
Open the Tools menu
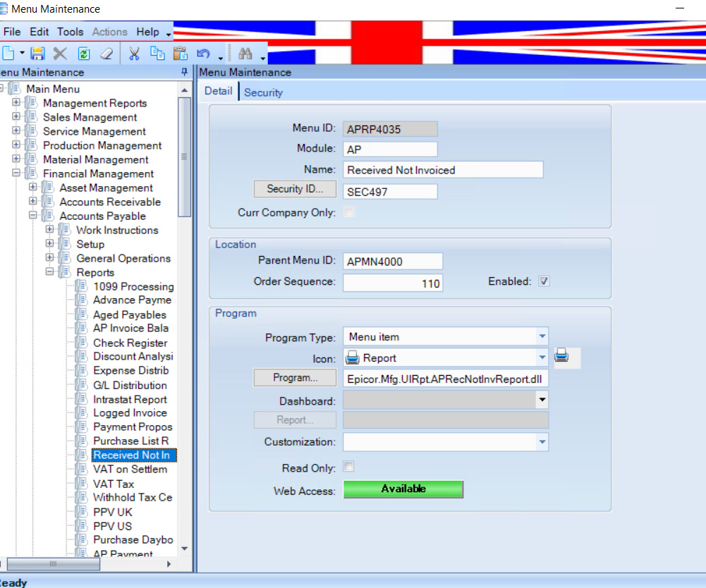70,32
